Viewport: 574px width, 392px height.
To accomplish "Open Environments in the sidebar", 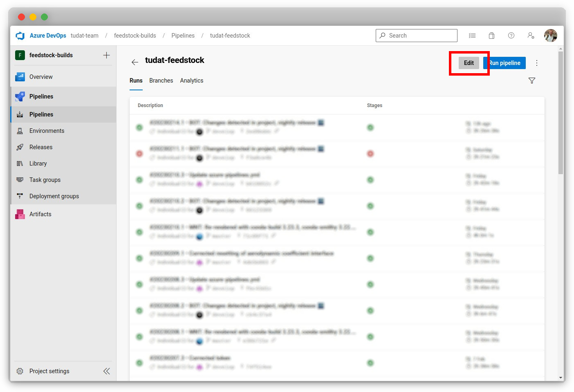I will pyautogui.click(x=63, y=131).
